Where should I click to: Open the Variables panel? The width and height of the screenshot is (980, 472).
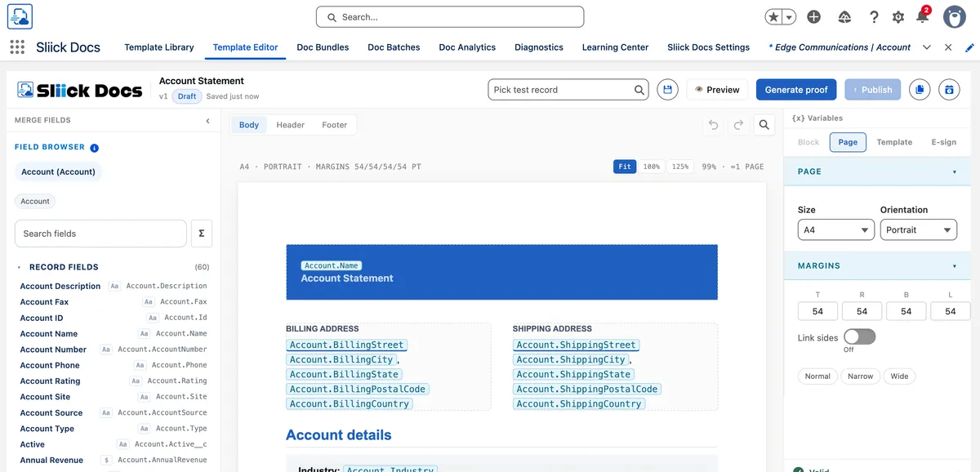pos(817,118)
